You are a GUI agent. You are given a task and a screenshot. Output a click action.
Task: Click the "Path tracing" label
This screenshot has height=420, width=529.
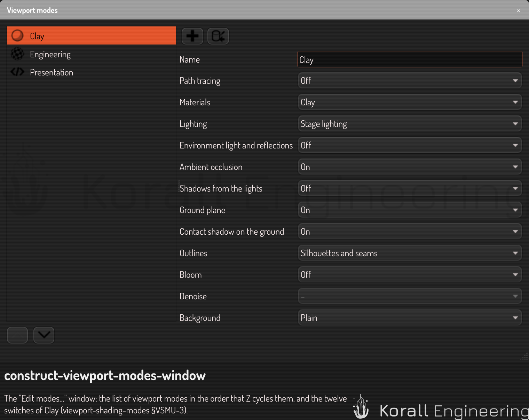point(200,81)
